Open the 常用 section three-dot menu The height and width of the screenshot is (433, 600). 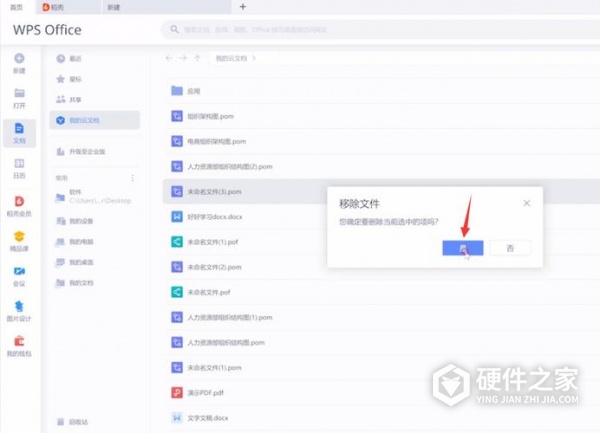pyautogui.click(x=132, y=178)
